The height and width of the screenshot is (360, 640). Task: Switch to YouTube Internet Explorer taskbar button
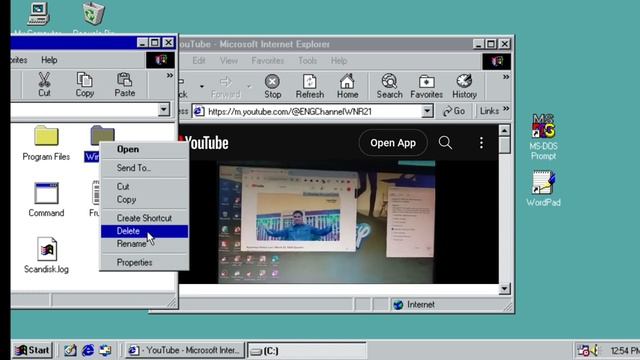click(184, 350)
